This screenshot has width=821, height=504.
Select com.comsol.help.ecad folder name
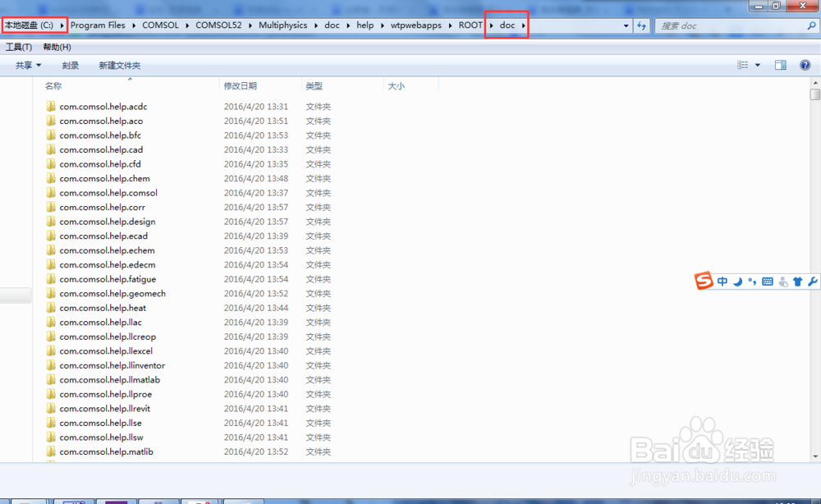(103, 236)
